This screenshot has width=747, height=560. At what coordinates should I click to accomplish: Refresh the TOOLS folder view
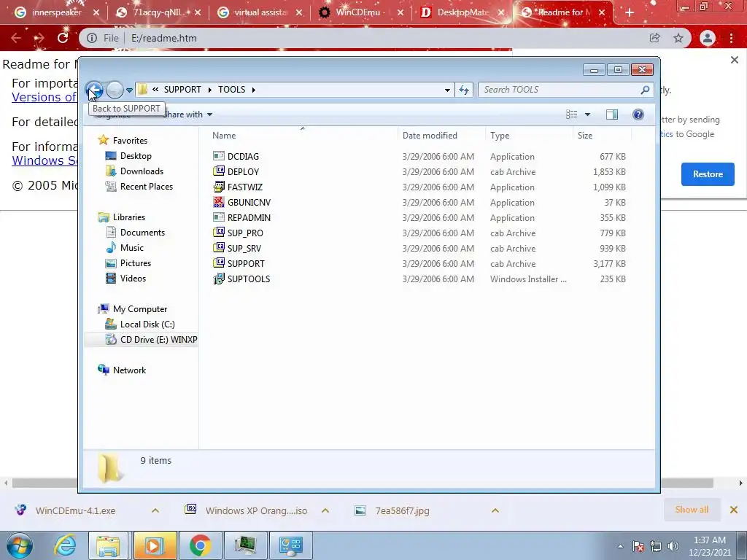(x=464, y=90)
